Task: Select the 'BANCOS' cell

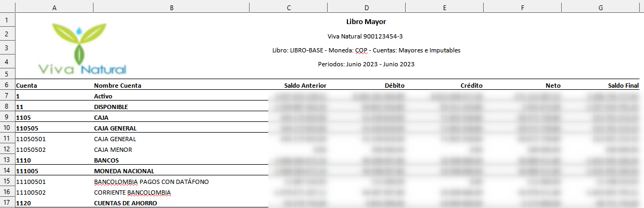Action: tap(171, 160)
